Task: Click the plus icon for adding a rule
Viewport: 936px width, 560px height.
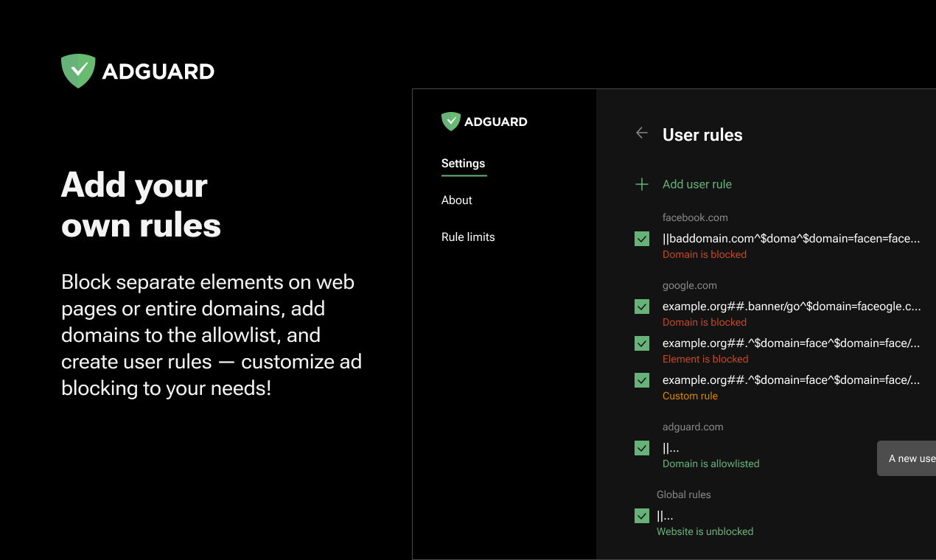Action: (x=642, y=185)
